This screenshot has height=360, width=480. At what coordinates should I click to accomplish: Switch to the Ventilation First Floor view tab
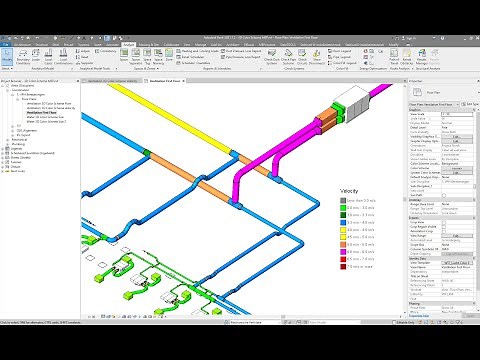click(165, 81)
